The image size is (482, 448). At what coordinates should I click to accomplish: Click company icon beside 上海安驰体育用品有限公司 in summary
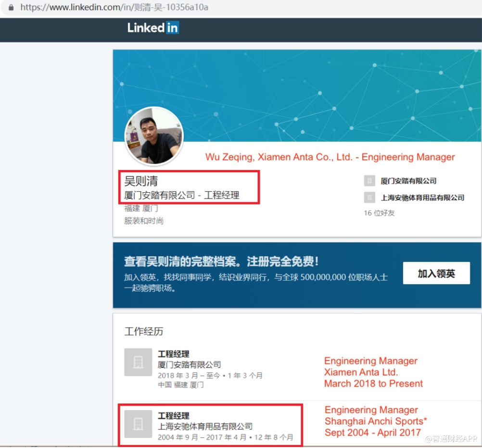369,197
